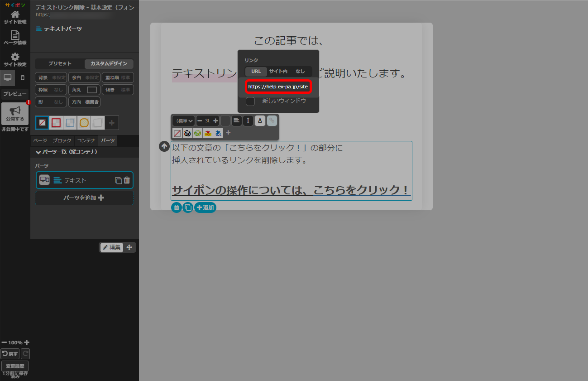
Task: Click the link URL input field
Action: tap(278, 87)
